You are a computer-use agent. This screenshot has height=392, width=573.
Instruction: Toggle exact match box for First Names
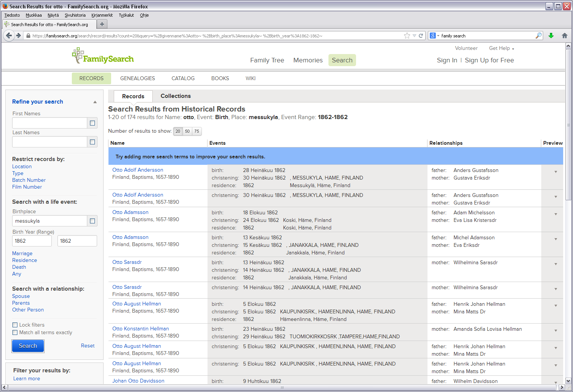coord(92,123)
